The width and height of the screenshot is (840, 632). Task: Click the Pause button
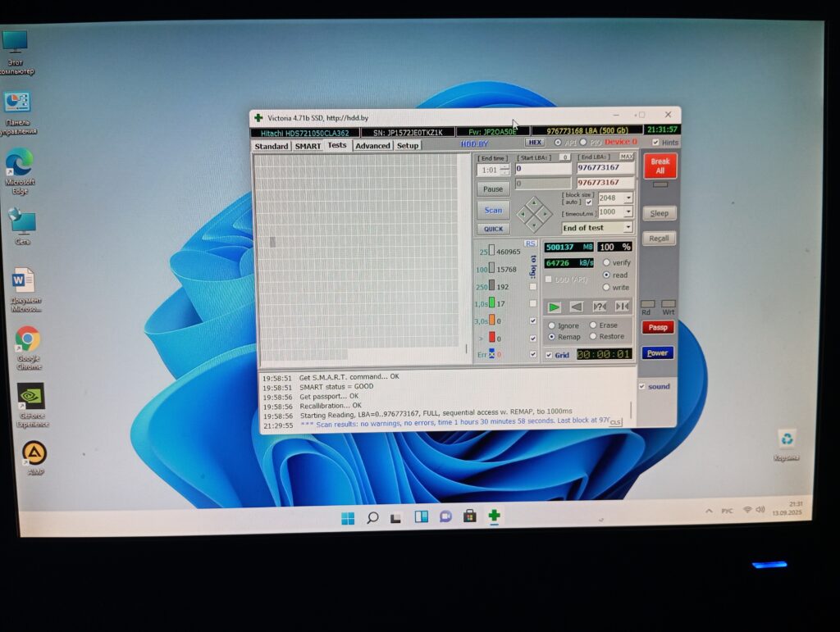pos(493,189)
